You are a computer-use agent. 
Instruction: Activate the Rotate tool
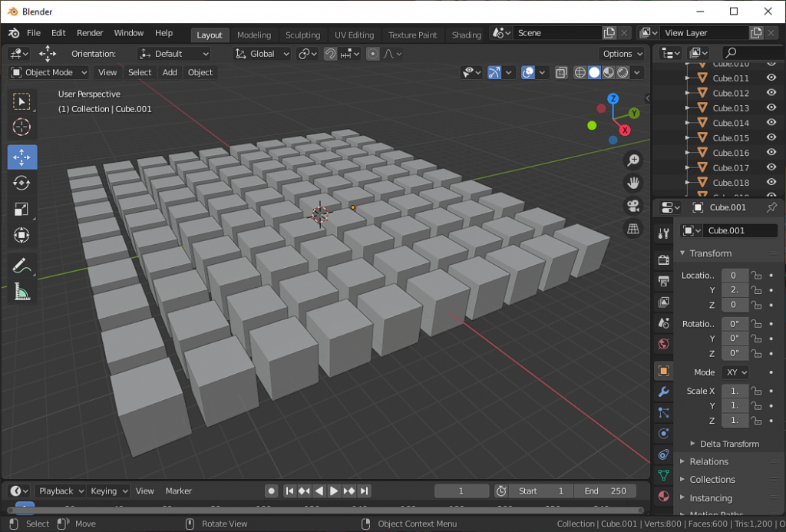(22, 183)
